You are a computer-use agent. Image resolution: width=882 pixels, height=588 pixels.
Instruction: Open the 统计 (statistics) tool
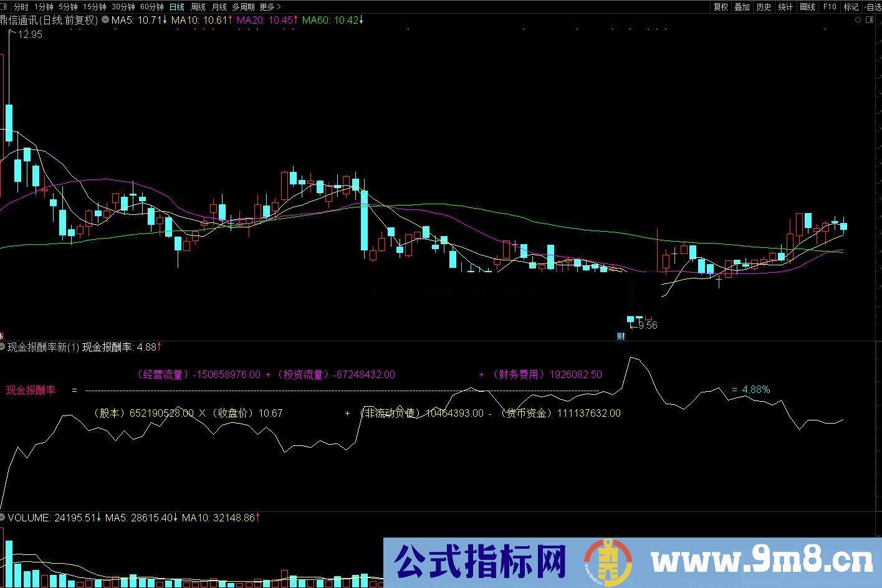pos(784,7)
